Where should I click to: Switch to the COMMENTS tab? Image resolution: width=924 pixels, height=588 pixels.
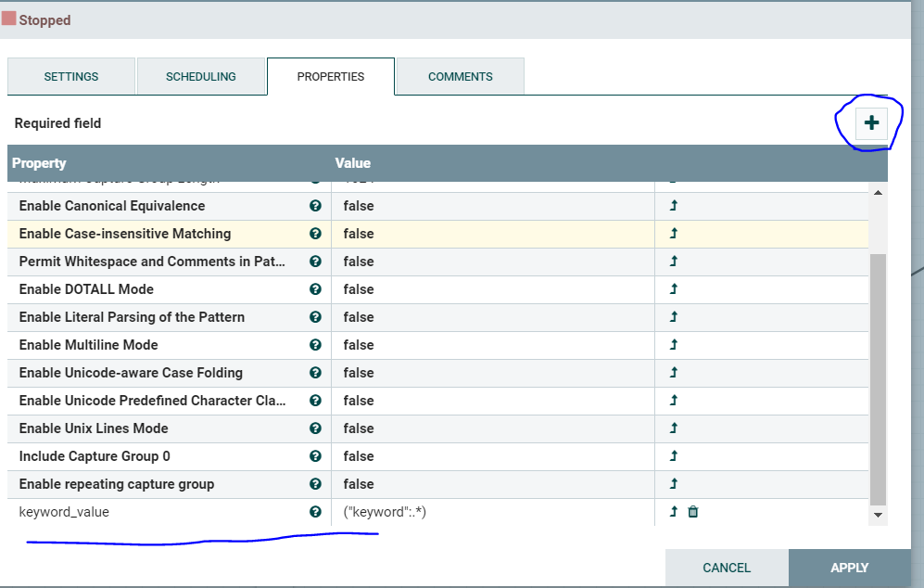tap(459, 76)
